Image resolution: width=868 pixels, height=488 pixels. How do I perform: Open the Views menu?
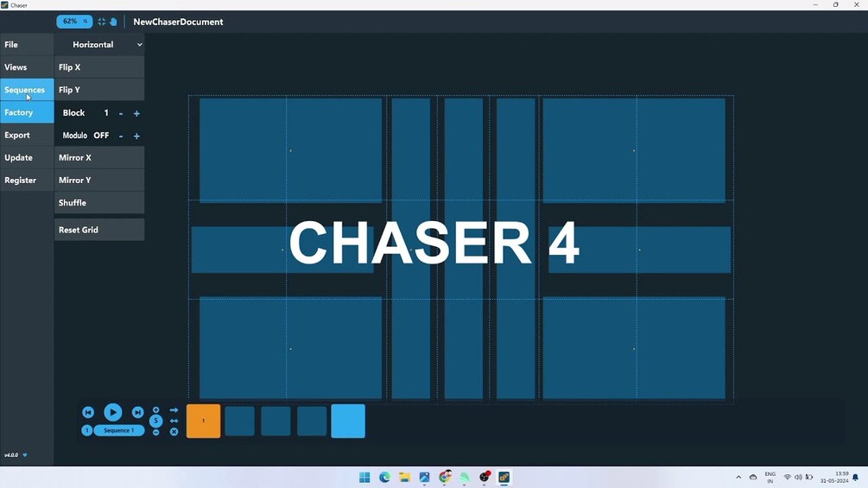(27, 67)
